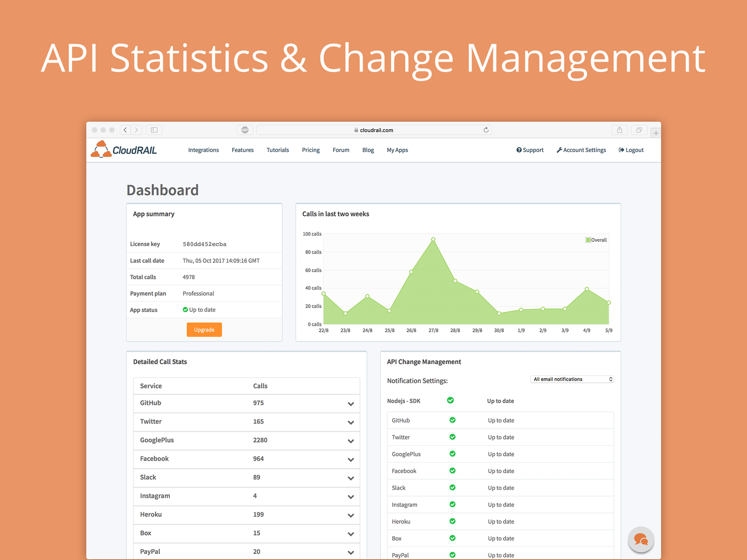The width and height of the screenshot is (747, 560).
Task: Open the Pricing menu item
Action: 311,150
